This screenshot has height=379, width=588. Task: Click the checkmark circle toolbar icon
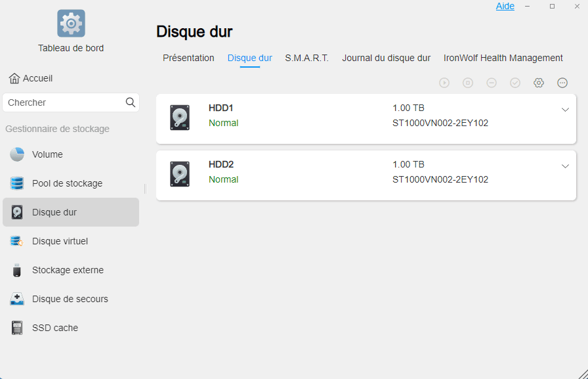click(x=515, y=83)
